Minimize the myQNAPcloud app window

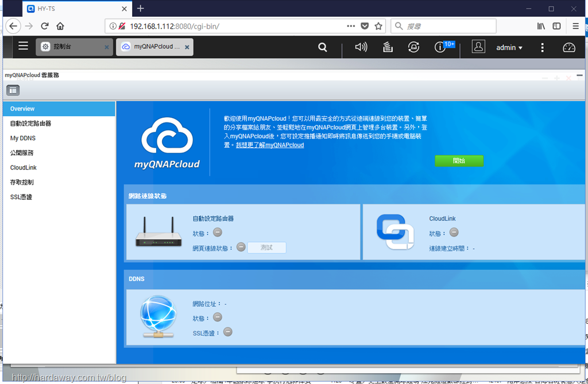tap(579, 75)
